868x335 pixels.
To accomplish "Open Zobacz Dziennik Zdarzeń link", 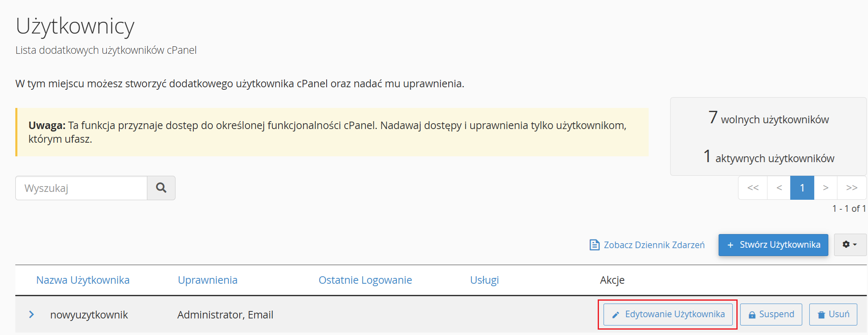I will pyautogui.click(x=654, y=245).
